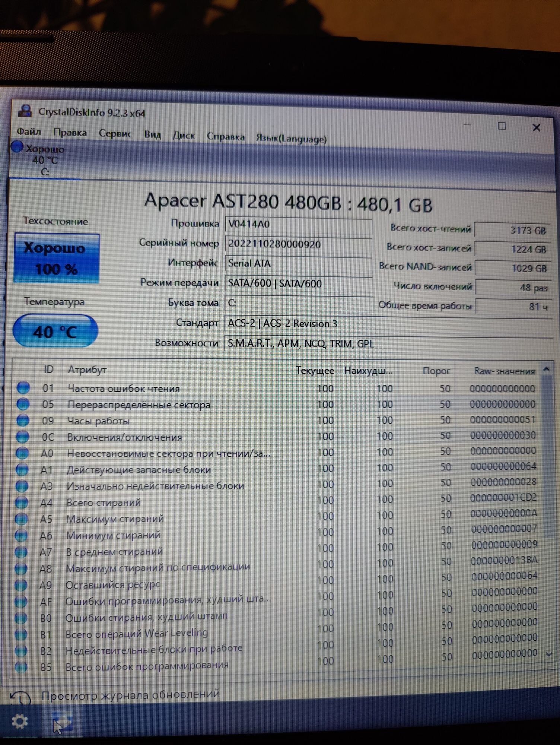Click the total host reads value 3173 GB

point(513,230)
